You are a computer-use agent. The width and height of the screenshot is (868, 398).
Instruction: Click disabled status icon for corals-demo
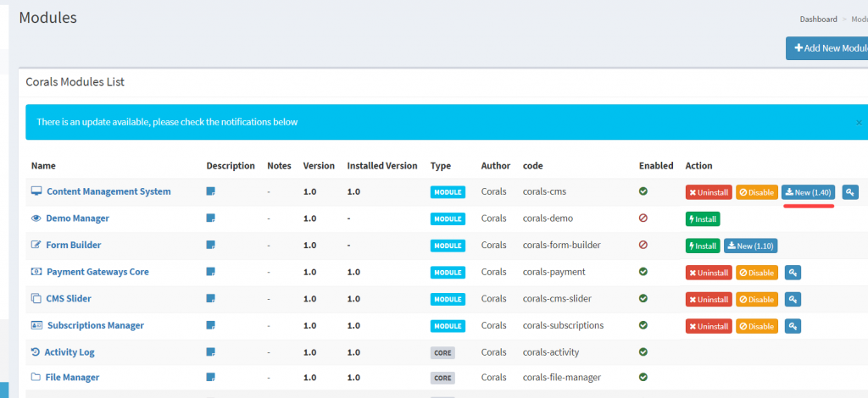pos(643,218)
